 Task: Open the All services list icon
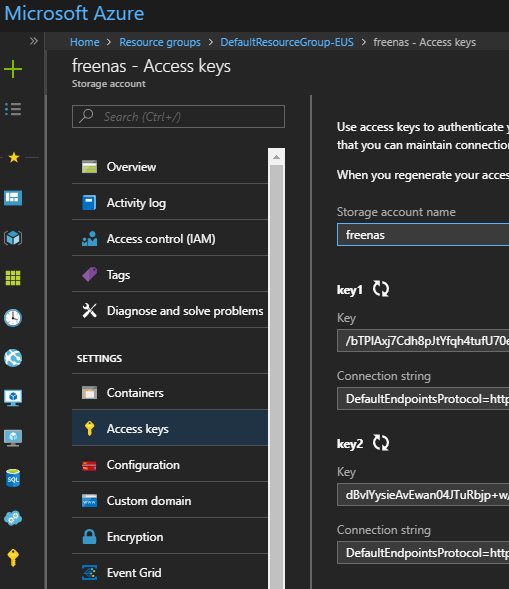pos(13,109)
